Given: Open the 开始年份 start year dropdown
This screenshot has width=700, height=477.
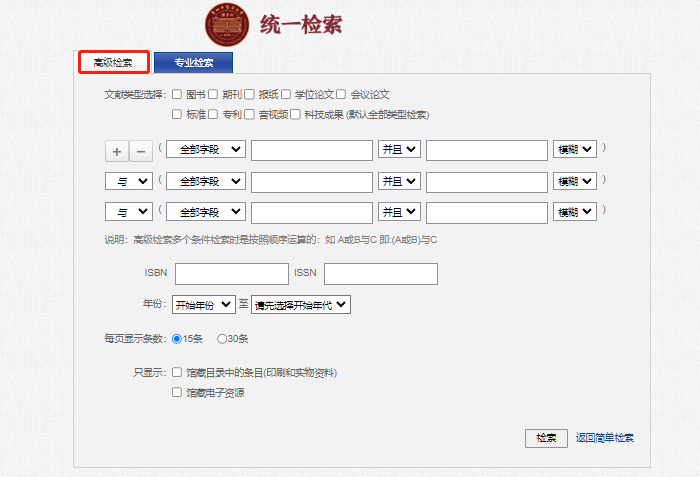Looking at the screenshot, I should point(204,305).
